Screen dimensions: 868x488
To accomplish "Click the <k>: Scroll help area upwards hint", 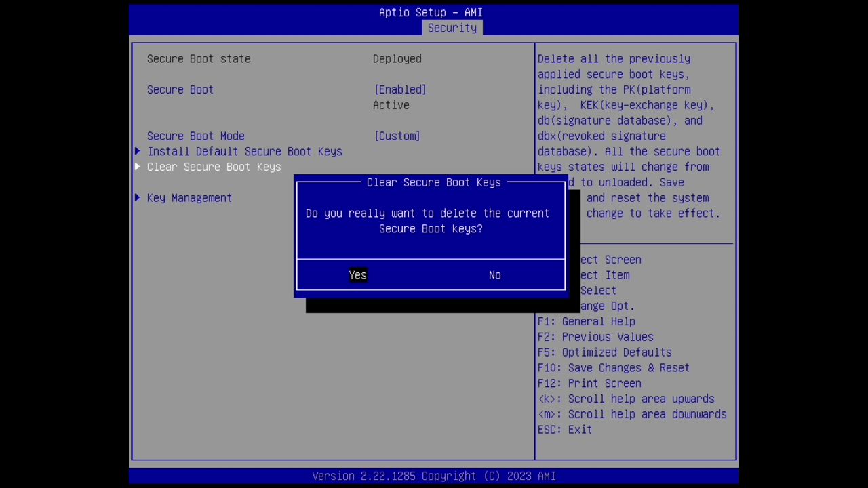I will (626, 399).
